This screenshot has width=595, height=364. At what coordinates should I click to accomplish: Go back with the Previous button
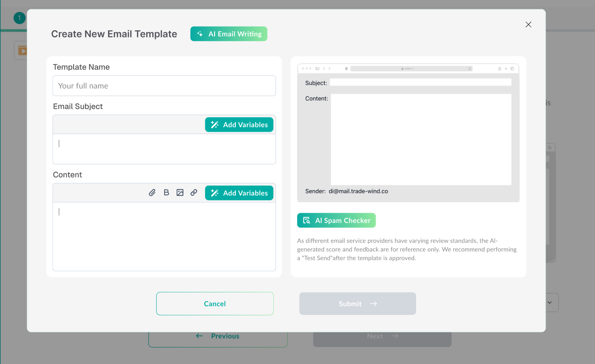(x=218, y=336)
